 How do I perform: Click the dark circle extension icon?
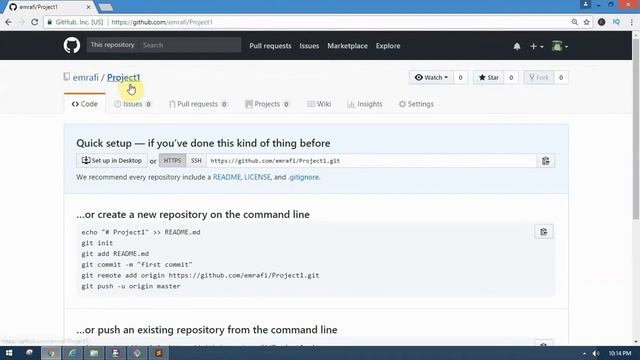[602, 22]
